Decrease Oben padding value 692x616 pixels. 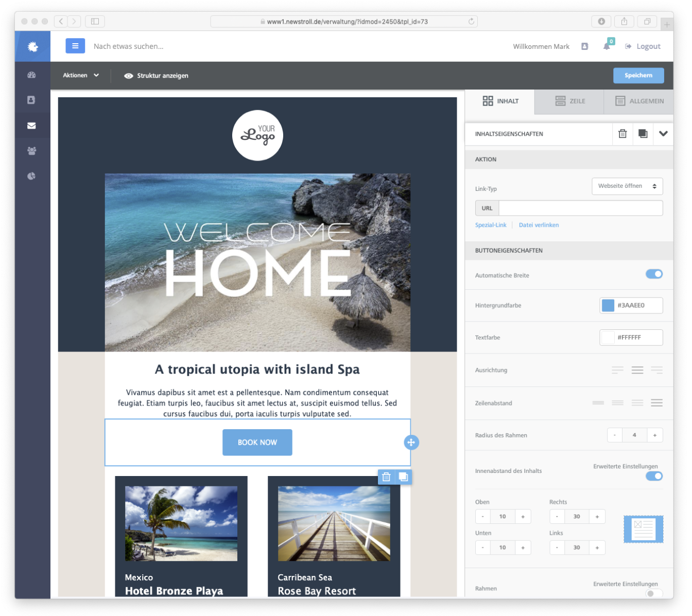482,517
